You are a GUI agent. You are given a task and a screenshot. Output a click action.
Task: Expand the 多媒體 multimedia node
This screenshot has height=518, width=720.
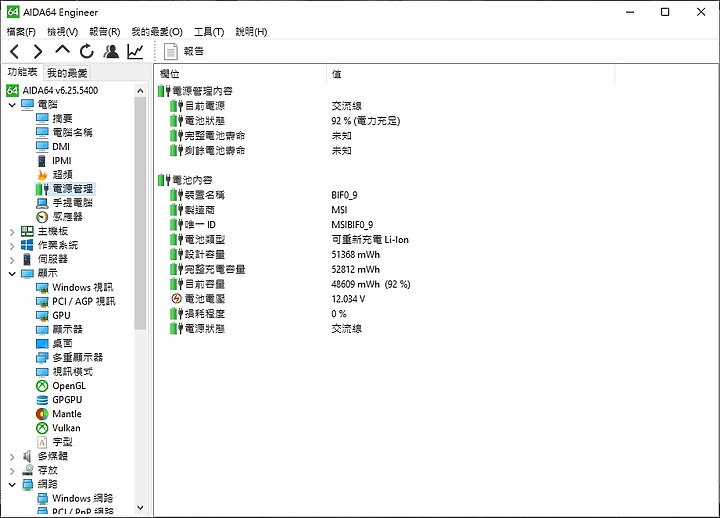[12, 456]
